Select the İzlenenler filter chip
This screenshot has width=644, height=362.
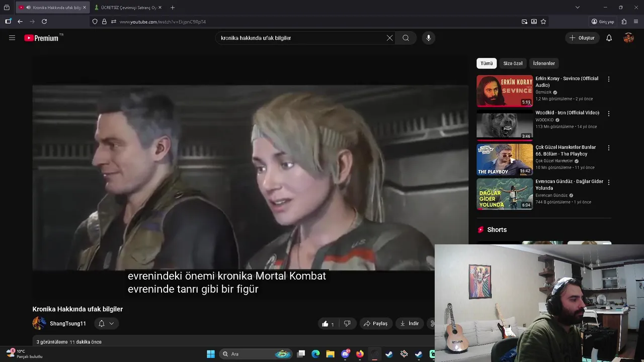[x=544, y=63]
